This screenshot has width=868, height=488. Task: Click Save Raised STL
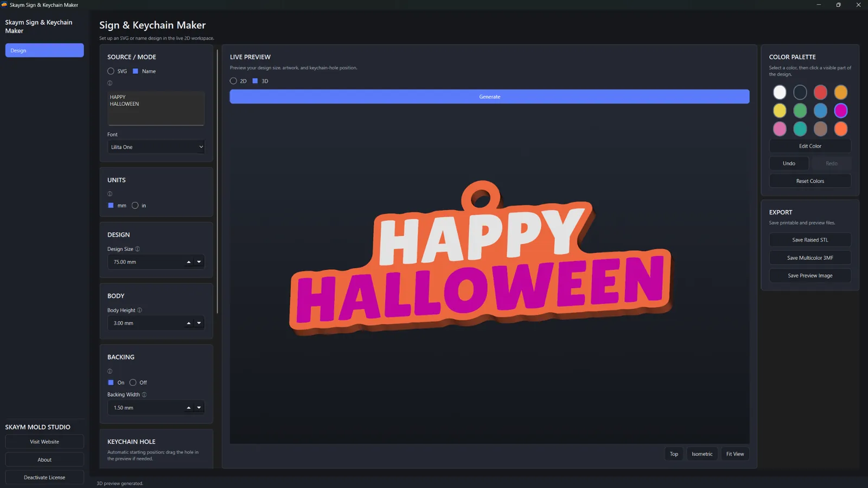pos(810,240)
